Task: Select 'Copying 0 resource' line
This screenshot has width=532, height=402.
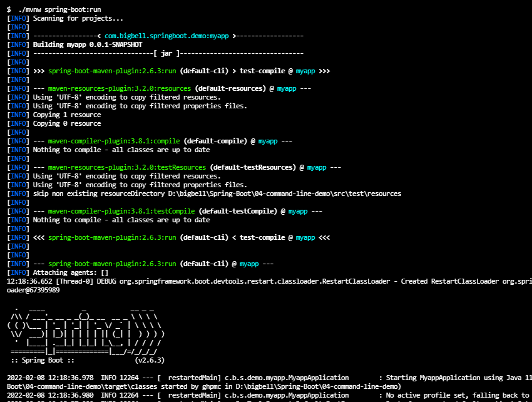Action: (67, 123)
